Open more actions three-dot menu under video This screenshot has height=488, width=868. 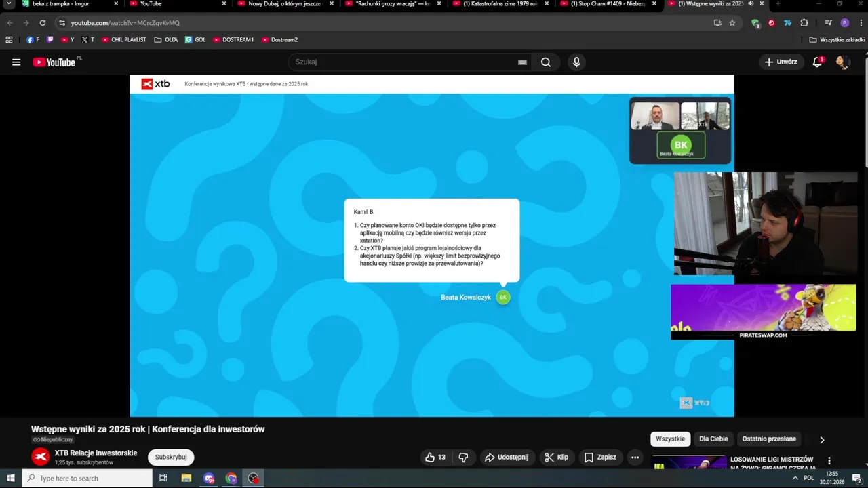(635, 457)
